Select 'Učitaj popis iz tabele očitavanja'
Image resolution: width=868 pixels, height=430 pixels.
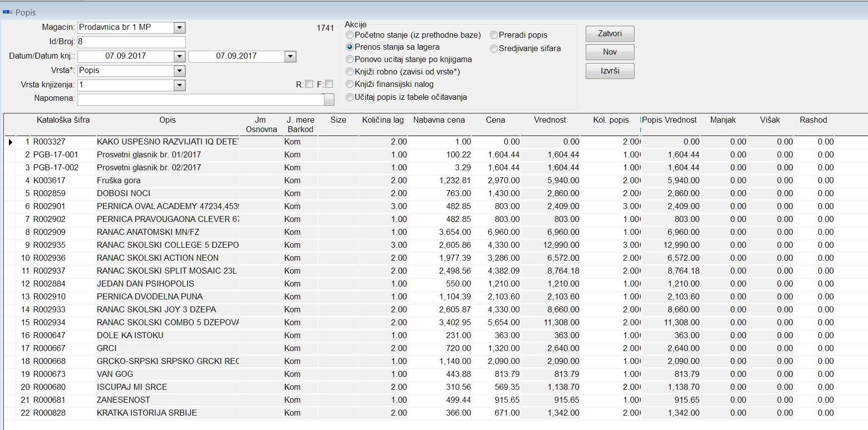[x=350, y=97]
